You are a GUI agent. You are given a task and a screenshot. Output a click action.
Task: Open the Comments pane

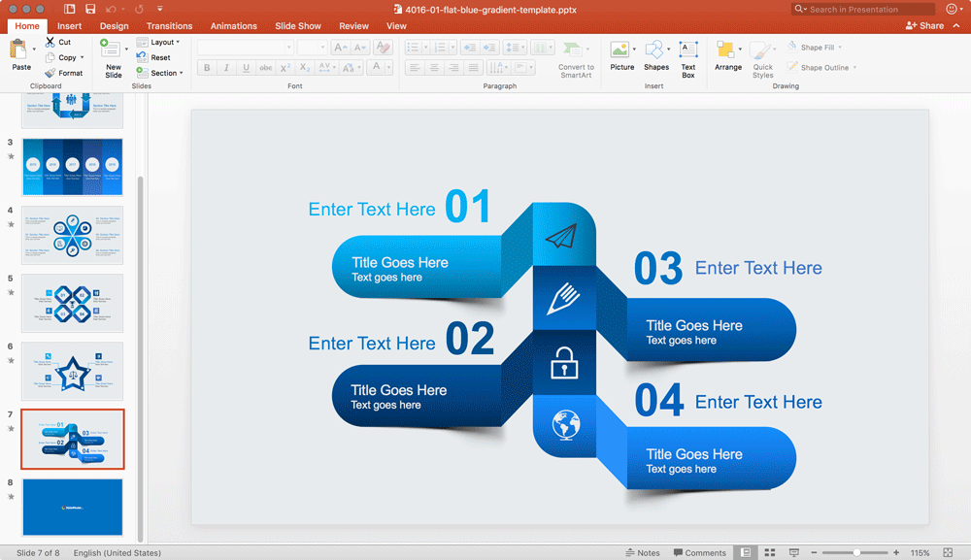(700, 551)
